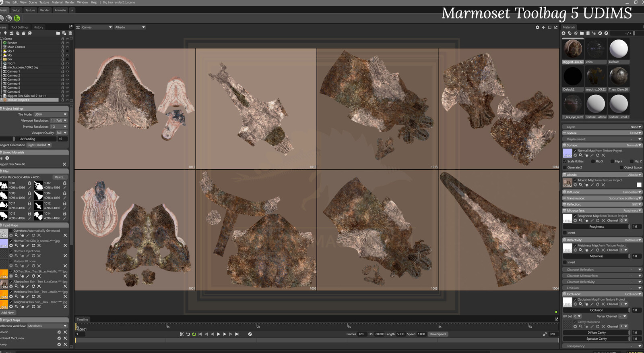Add a new light from scene toolbar

tap(5, 33)
